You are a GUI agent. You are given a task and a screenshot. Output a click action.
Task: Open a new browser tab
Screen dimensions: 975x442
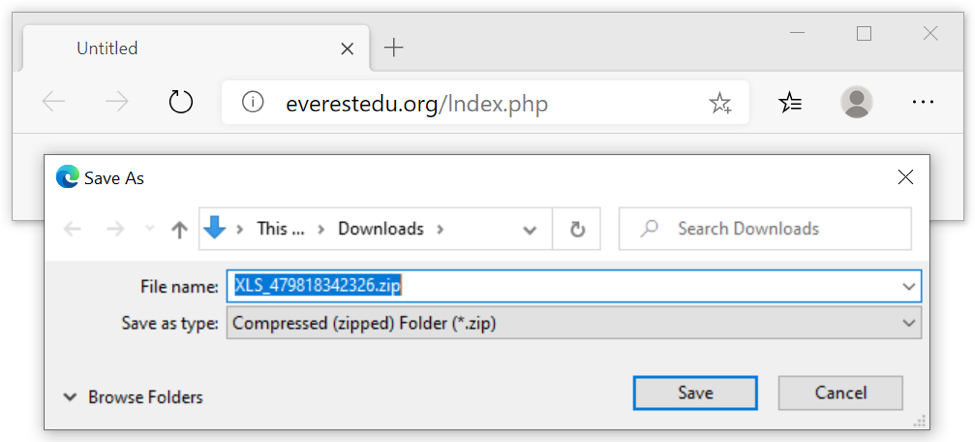click(394, 48)
